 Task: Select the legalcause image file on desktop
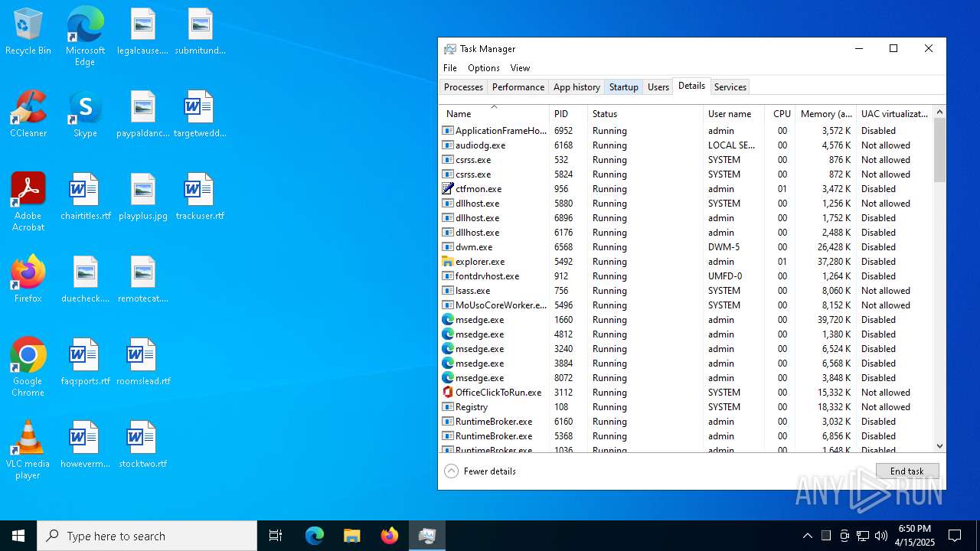142,33
